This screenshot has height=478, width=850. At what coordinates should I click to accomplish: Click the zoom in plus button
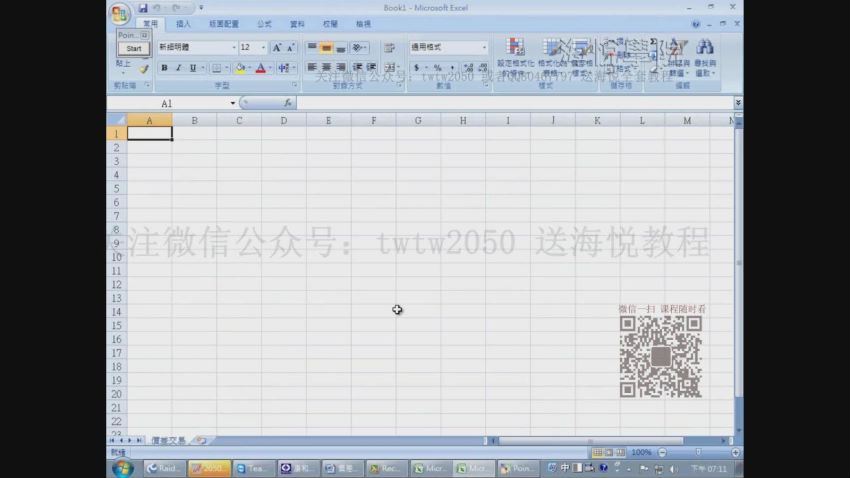coord(735,452)
